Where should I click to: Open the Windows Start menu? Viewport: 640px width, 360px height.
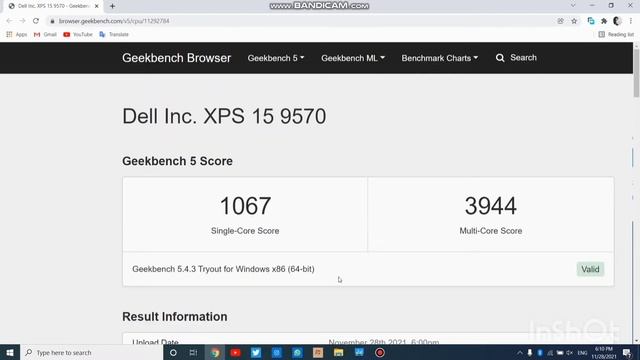[x=10, y=352]
